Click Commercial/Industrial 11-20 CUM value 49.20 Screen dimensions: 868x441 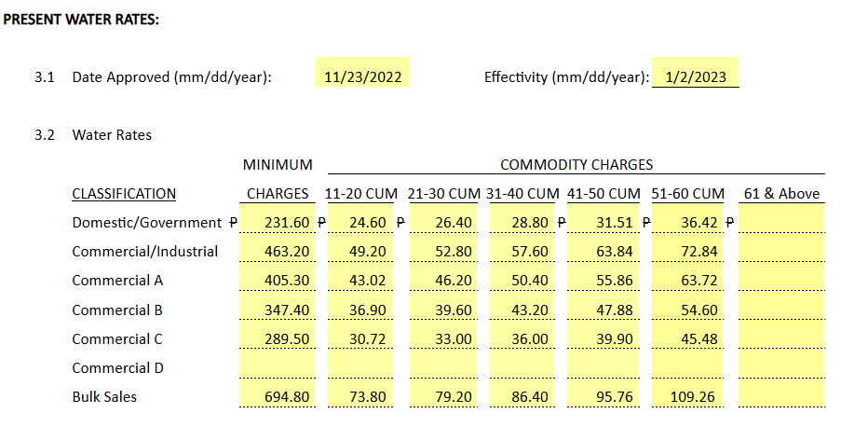point(360,248)
